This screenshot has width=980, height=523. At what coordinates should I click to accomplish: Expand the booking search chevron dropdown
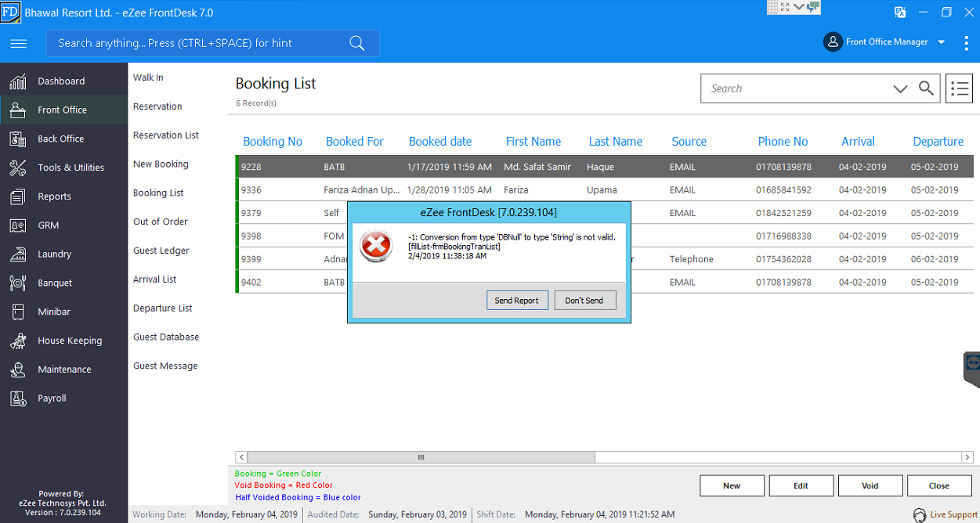(900, 88)
